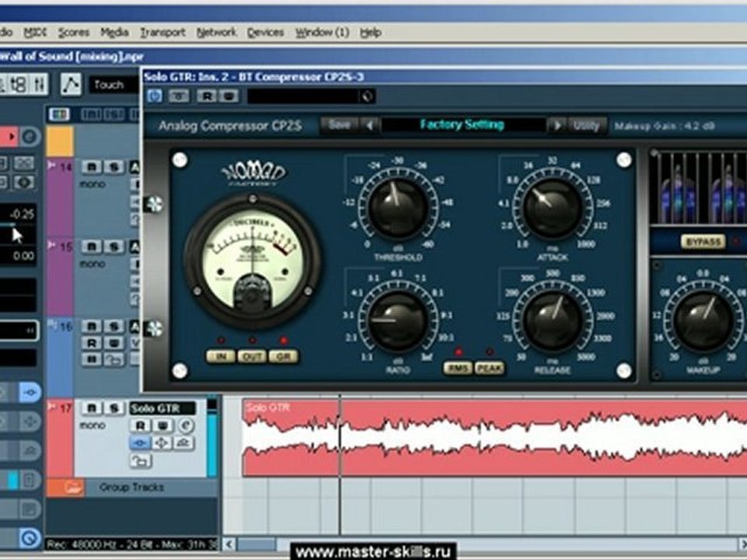
Task: Open the Devices menu
Action: tap(265, 33)
